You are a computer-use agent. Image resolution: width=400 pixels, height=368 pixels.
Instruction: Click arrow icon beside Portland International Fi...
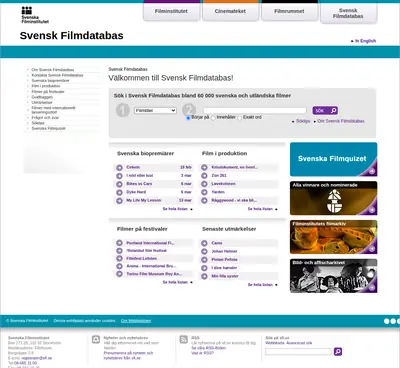[119, 243]
